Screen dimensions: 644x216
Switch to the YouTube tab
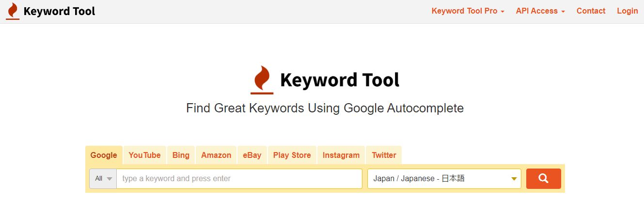coord(145,155)
